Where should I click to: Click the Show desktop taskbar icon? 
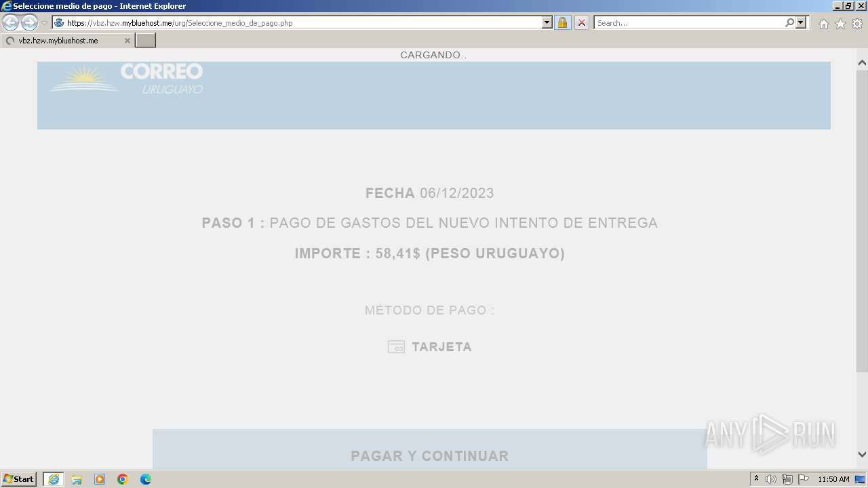(x=860, y=479)
